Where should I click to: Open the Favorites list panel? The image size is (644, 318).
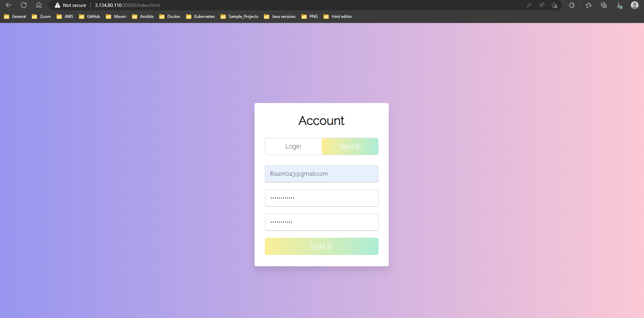589,5
